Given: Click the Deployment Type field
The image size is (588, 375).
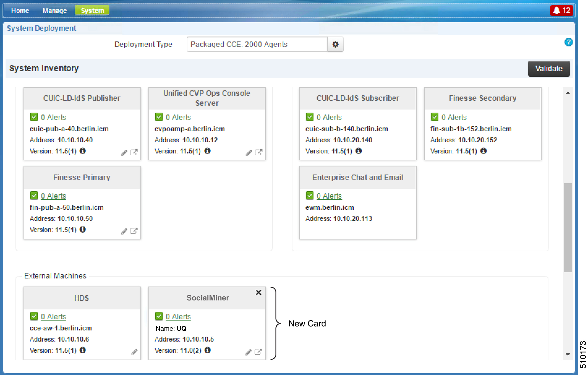Looking at the screenshot, I should (257, 44).
